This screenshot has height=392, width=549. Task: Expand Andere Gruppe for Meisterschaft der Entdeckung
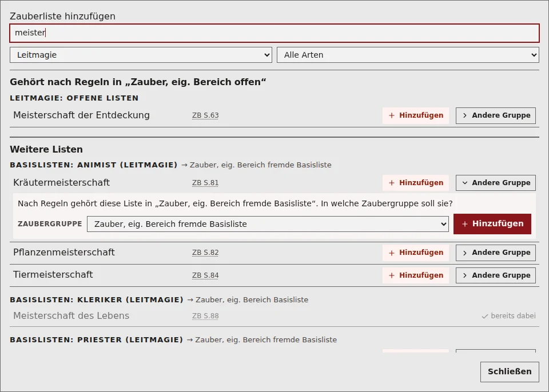[x=496, y=115]
